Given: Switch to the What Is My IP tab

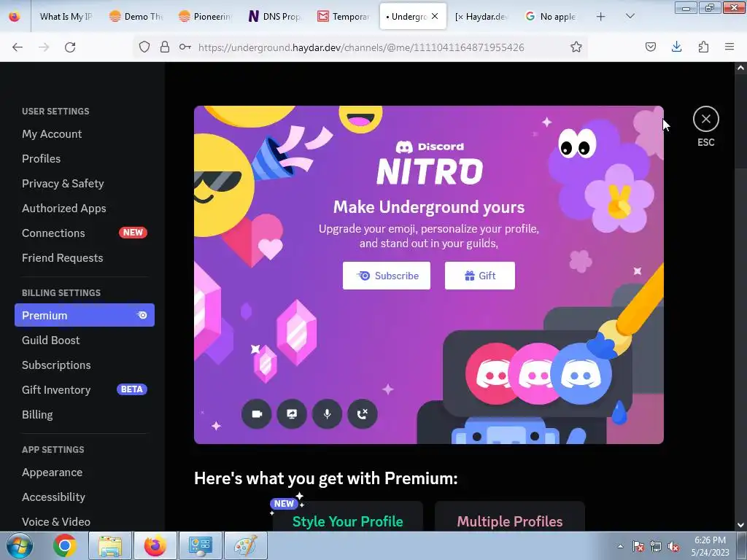Looking at the screenshot, I should 65,17.
